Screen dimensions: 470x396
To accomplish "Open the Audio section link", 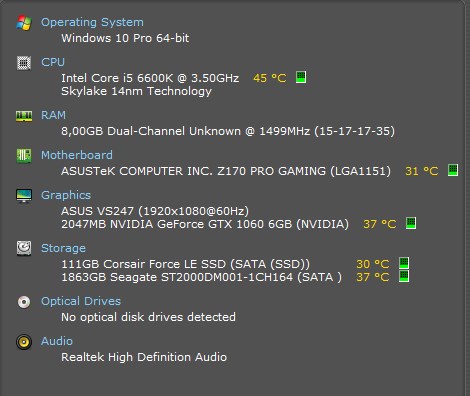I will pos(57,341).
